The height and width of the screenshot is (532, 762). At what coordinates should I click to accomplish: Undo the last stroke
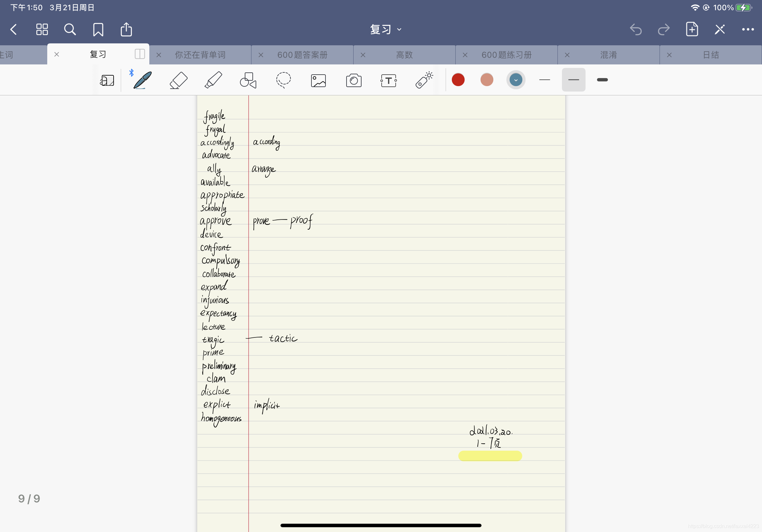coord(636,30)
